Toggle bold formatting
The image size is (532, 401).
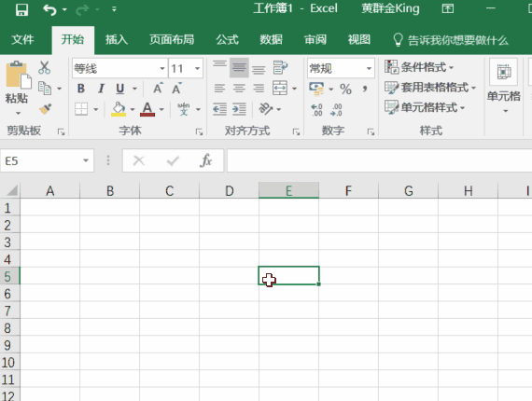point(81,89)
